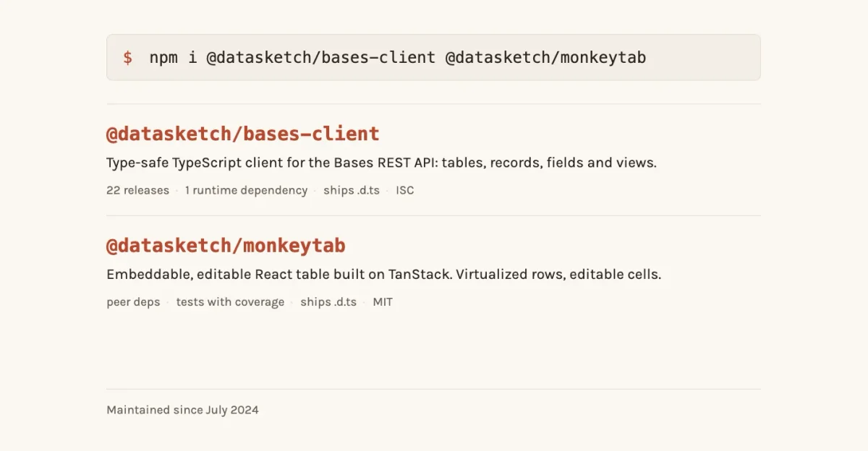Viewport: 868px width, 451px height.
Task: Open the @datasketch/bases-client package link
Action: (243, 134)
